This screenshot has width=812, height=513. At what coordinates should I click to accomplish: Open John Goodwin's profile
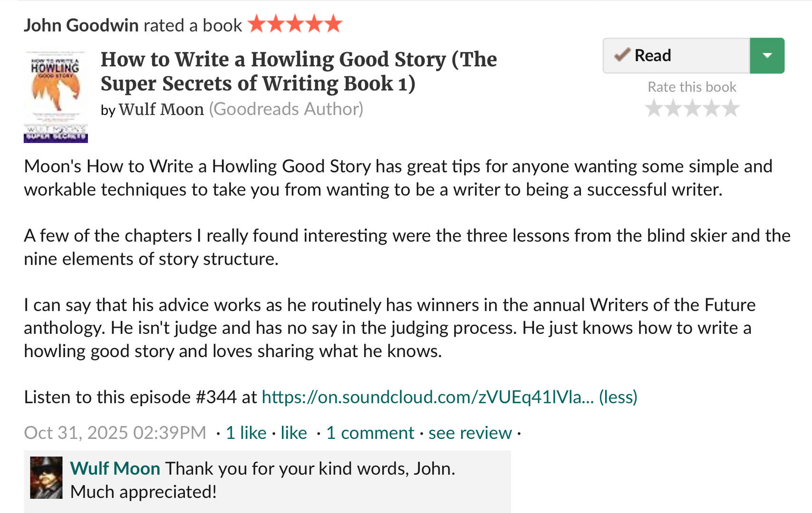[x=81, y=25]
